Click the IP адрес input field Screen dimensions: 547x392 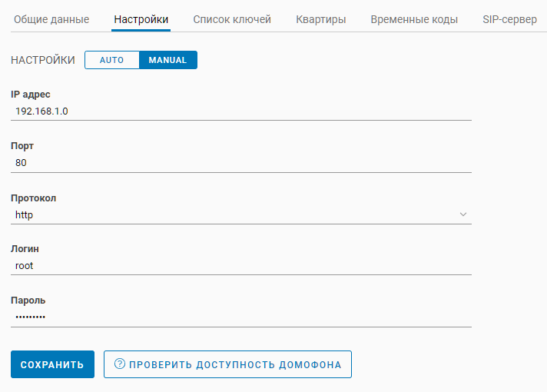(240, 111)
